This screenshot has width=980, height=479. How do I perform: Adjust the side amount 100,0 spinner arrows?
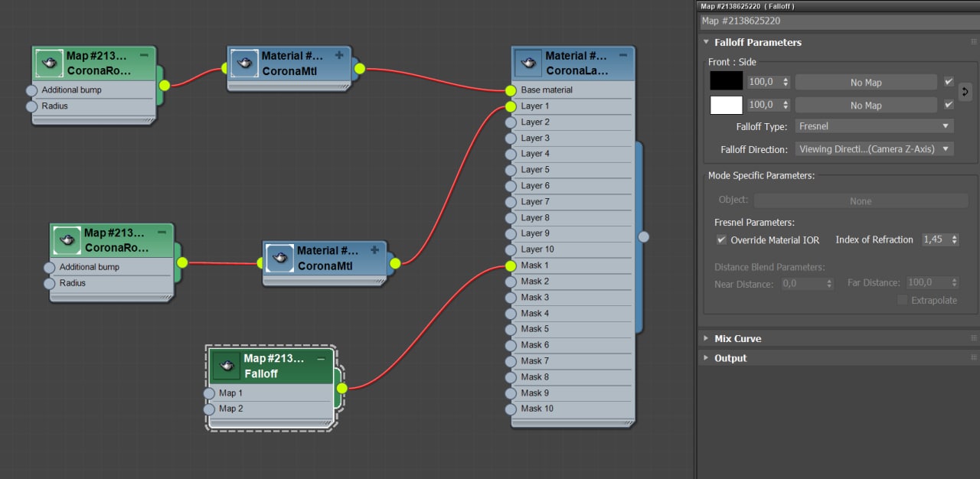786,105
